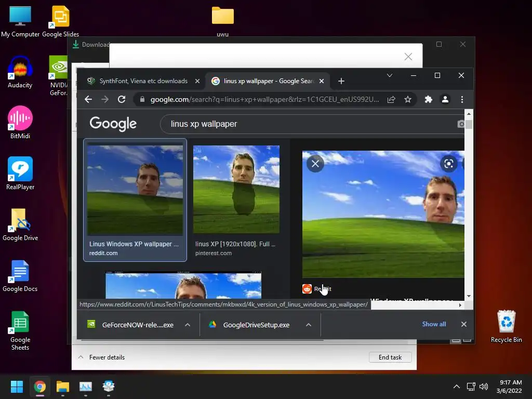Click page vertical scrollbar up arrow
Viewport: 532px width, 399px height.
[469, 114]
